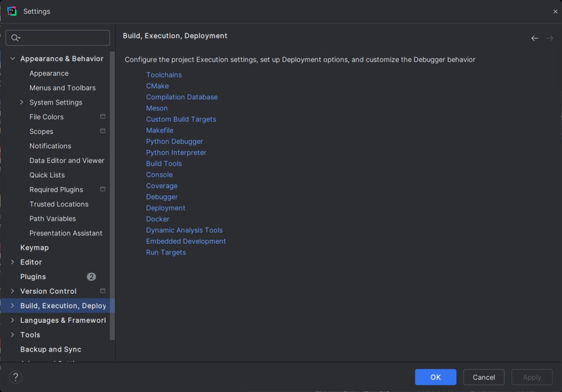Open the Notifications settings page

coord(50,146)
